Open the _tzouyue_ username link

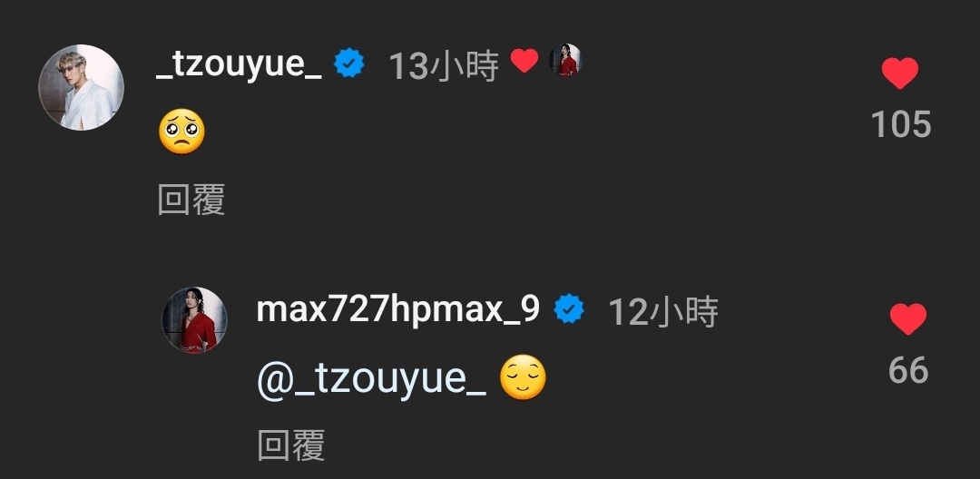tap(239, 64)
